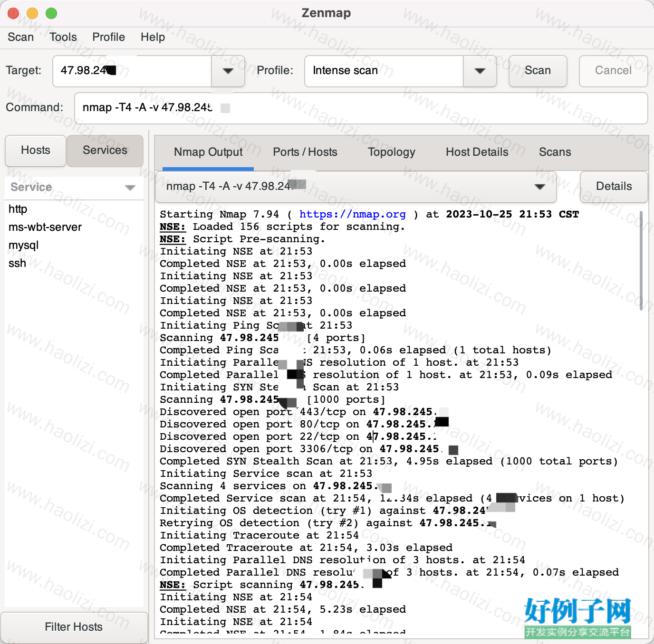Viewport: 654px width, 644px height.
Task: Click the 'Initiating Service scan at 21:53' line
Action: 266,474
